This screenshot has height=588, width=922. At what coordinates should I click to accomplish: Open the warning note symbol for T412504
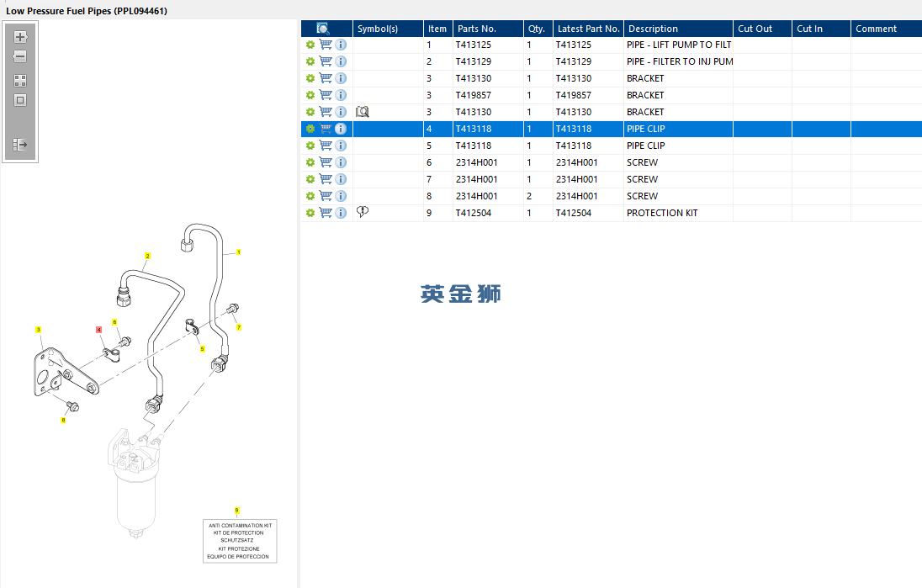coord(363,212)
